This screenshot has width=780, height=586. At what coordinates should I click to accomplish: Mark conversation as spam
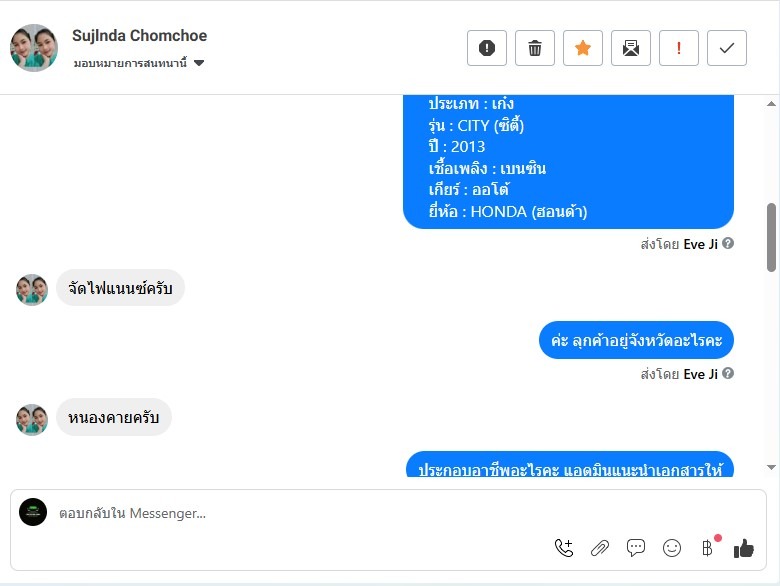click(487, 48)
